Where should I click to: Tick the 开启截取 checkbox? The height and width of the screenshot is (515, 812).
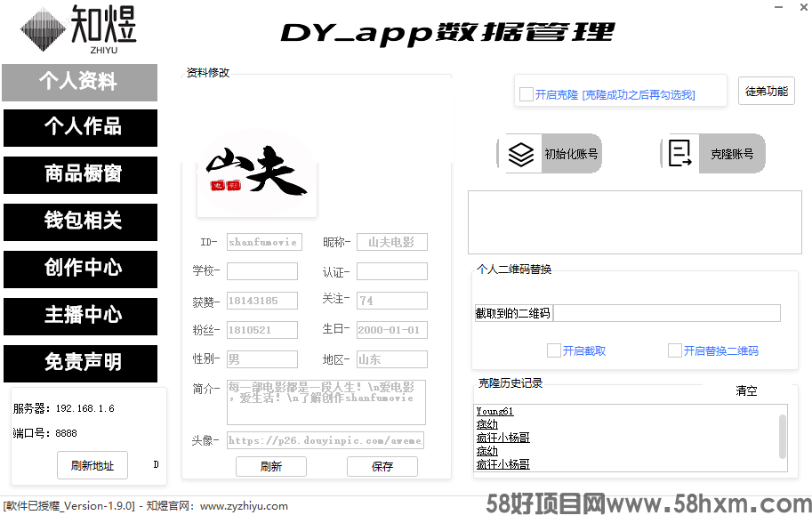[554, 350]
